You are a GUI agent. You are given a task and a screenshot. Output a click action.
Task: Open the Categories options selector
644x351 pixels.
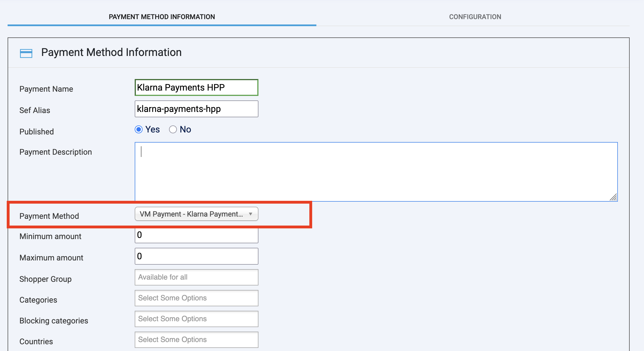(x=196, y=298)
